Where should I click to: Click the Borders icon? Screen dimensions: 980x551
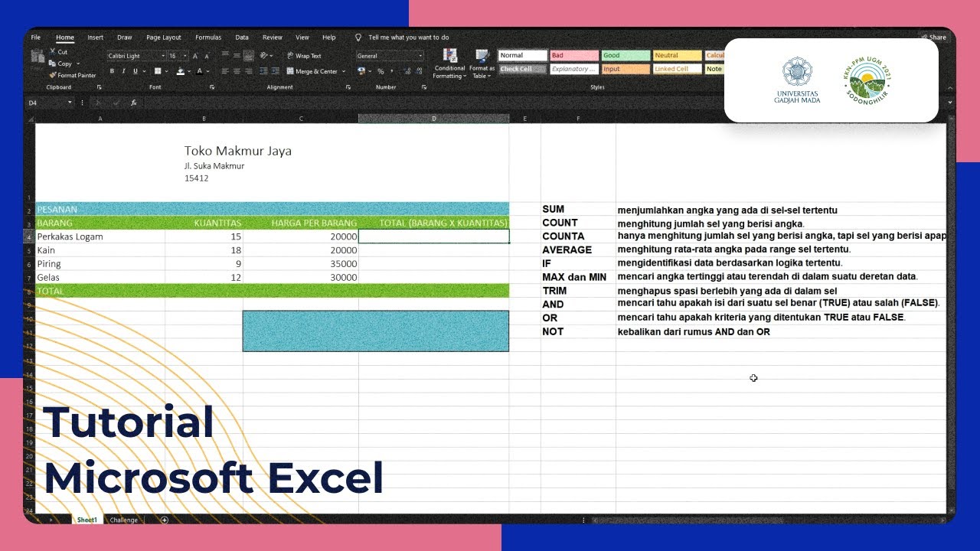click(x=158, y=71)
